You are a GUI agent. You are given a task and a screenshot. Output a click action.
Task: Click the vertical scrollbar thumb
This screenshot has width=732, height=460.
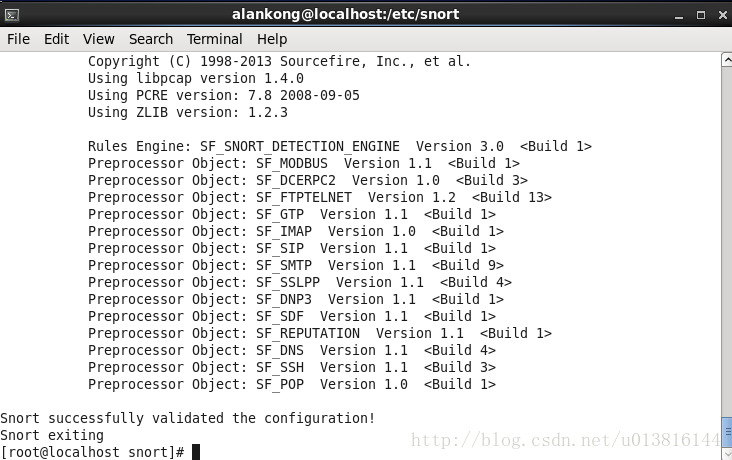727,432
